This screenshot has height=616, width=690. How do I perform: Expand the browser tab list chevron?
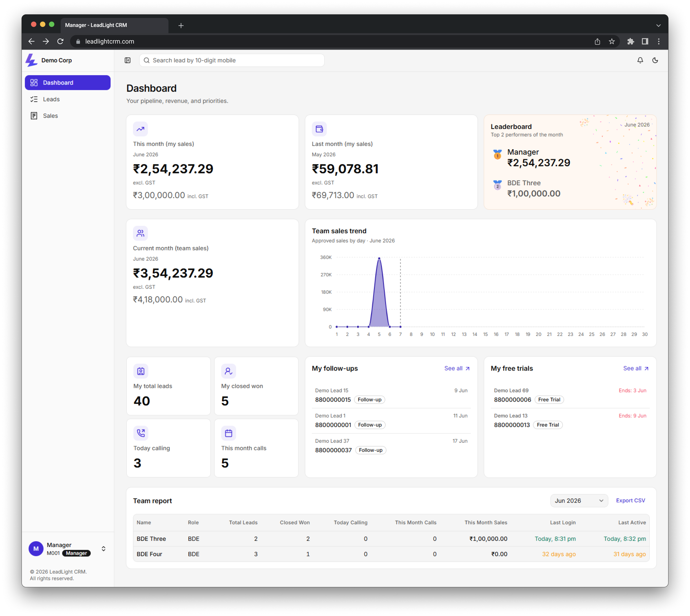658,25
